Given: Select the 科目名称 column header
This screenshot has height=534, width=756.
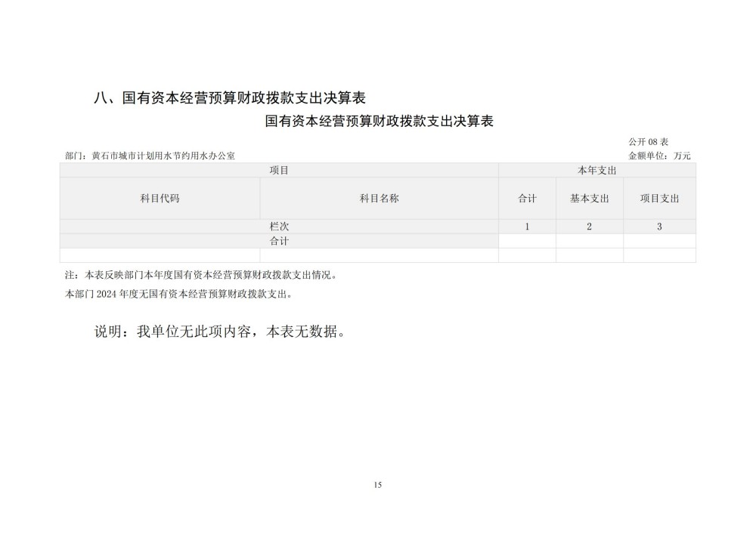Looking at the screenshot, I should point(379,199).
